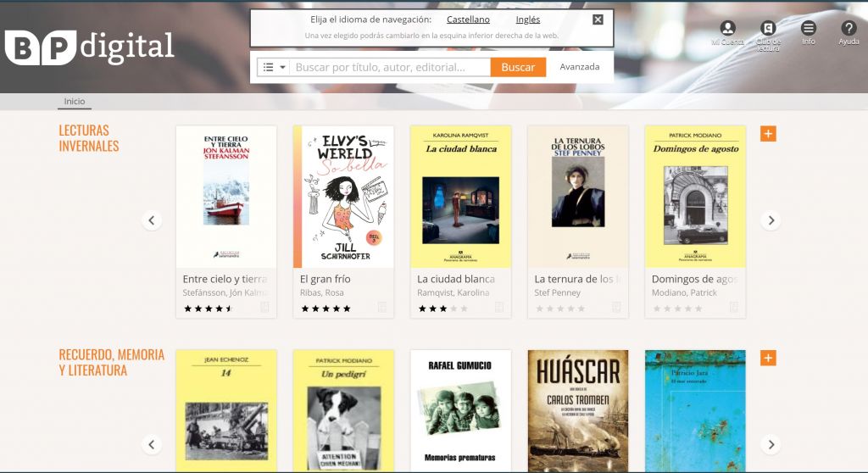Viewport: 868px width, 473px height.
Task: Open the Ayuda help icon
Action: coord(849,29)
